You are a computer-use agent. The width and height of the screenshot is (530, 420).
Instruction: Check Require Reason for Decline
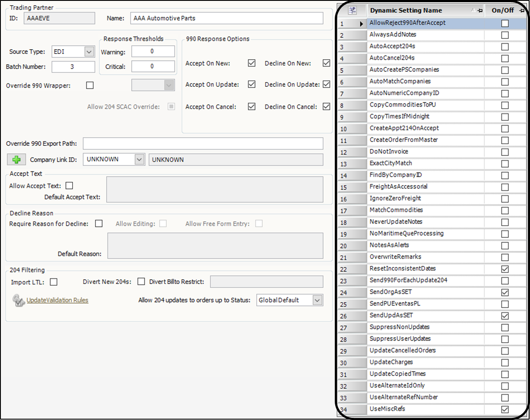tap(99, 224)
